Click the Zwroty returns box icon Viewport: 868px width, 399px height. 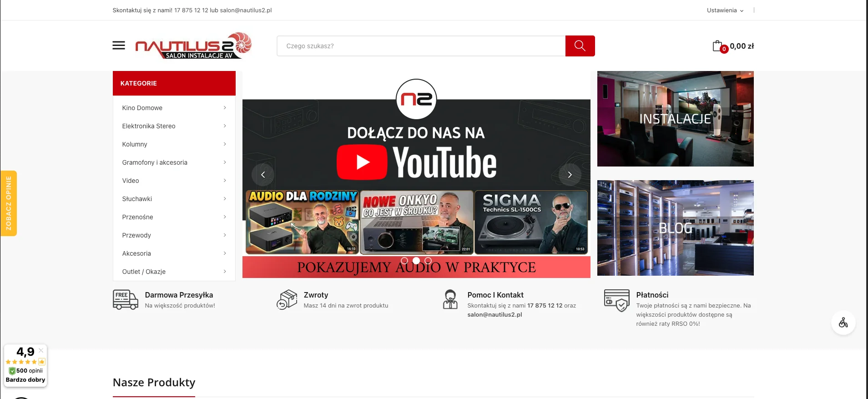point(287,300)
